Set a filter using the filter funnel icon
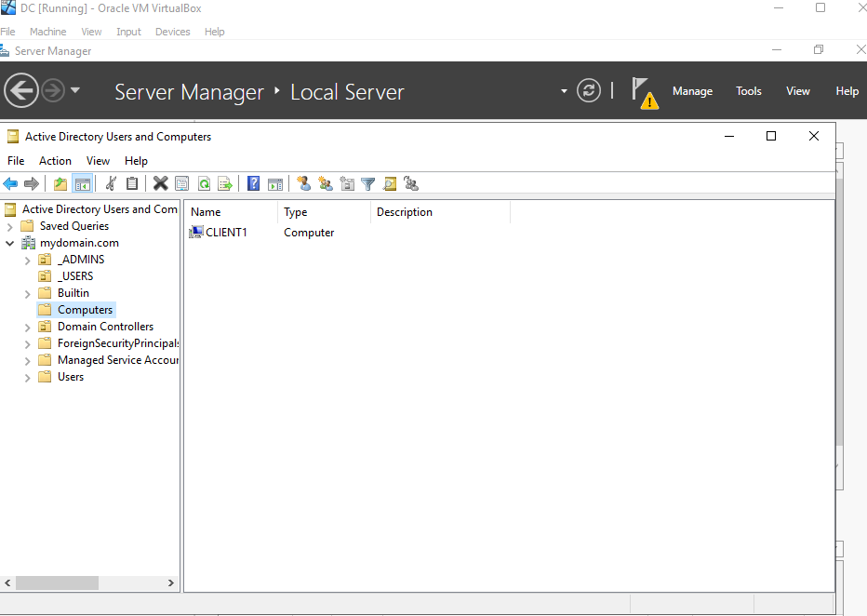 pyautogui.click(x=369, y=183)
